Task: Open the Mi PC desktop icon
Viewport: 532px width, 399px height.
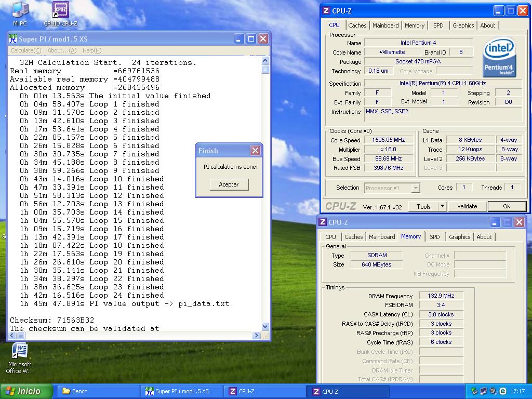Action: click(x=20, y=14)
